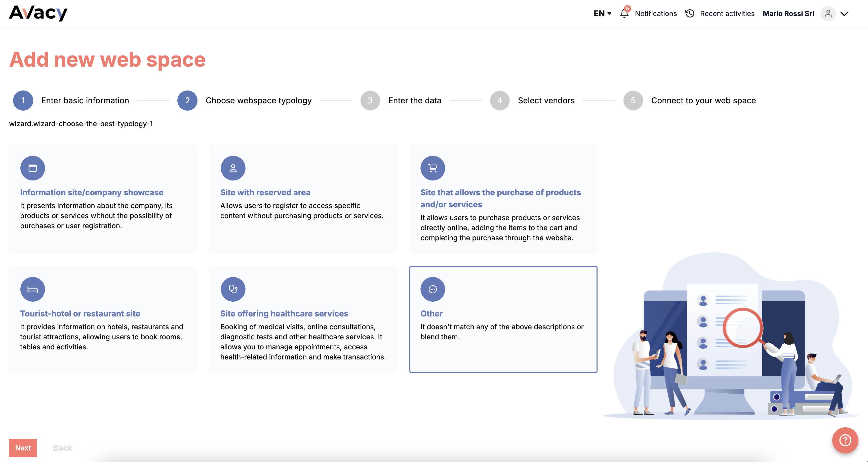Viewport: 868px width, 462px height.
Task: Click the shopping cart typology icon
Action: (433, 168)
